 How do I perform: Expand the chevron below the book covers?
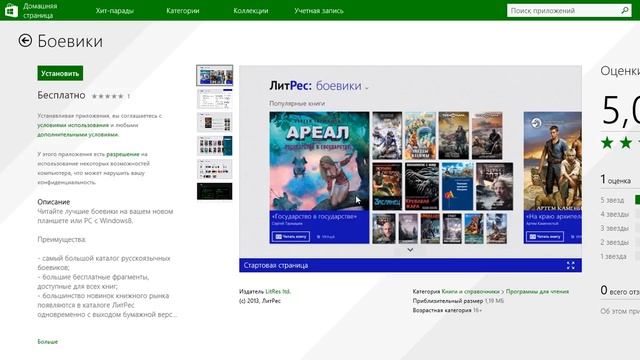[410, 250]
